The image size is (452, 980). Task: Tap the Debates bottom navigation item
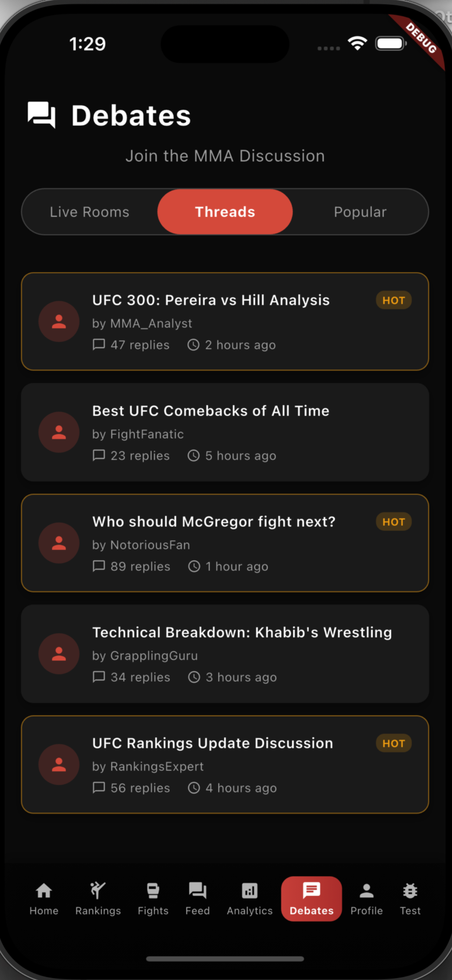(311, 898)
